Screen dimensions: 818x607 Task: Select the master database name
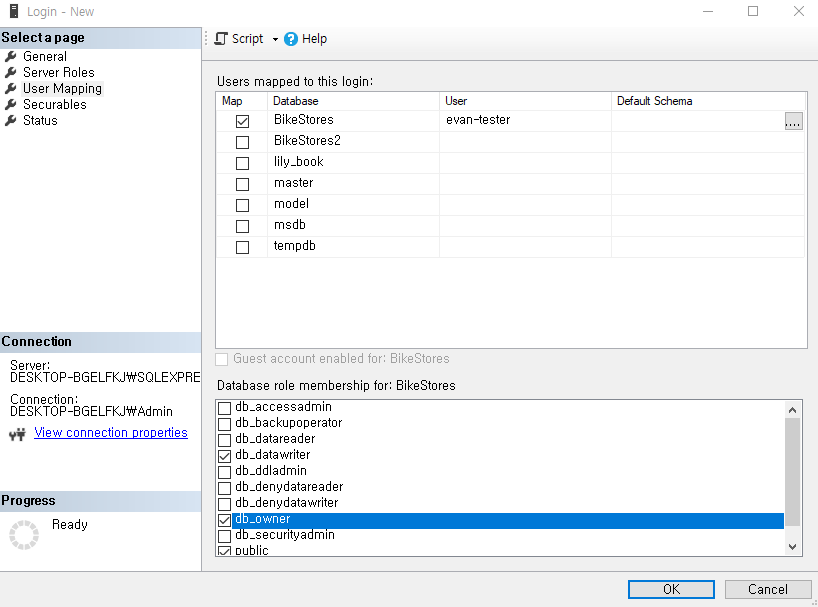tap(294, 183)
